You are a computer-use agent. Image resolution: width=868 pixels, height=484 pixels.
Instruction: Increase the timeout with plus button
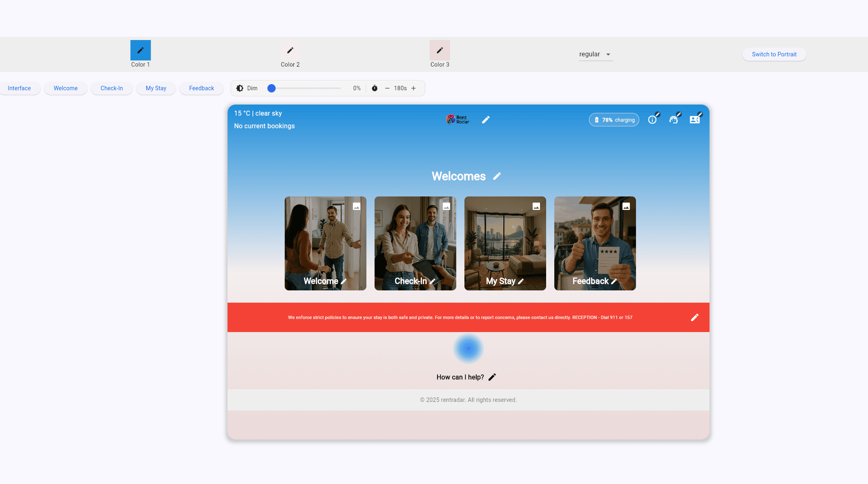[x=413, y=88]
